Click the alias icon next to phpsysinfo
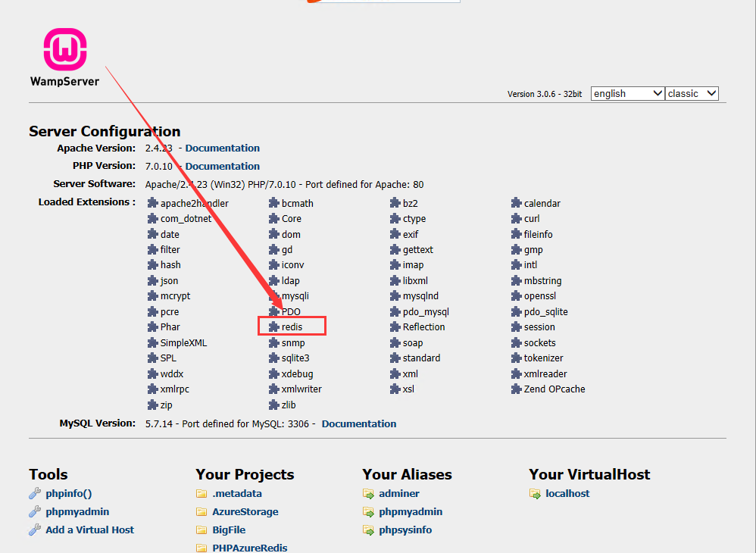 point(368,530)
